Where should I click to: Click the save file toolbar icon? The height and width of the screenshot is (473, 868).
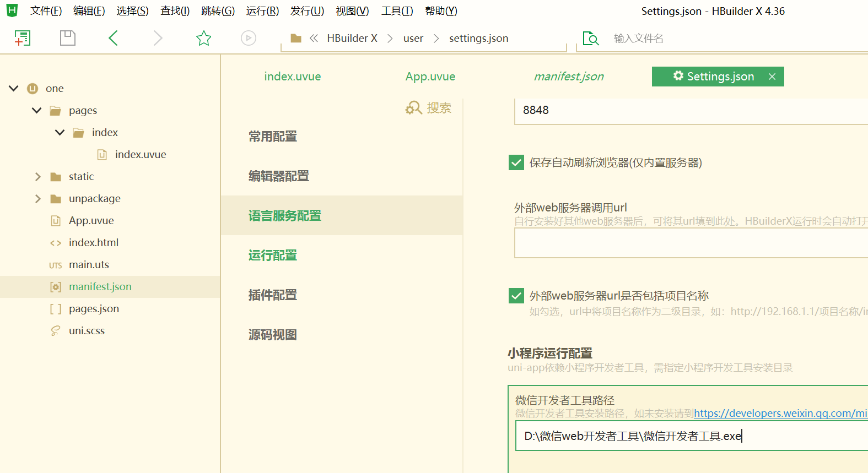click(68, 38)
